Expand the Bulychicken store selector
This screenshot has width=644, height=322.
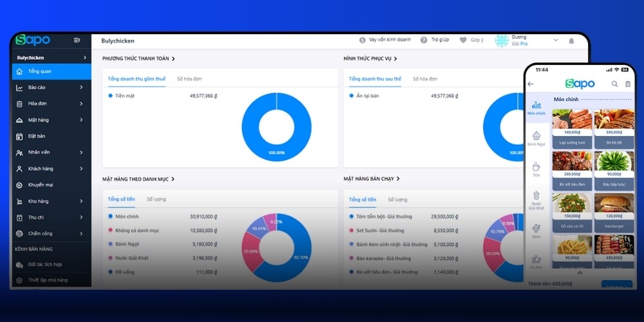[50, 57]
